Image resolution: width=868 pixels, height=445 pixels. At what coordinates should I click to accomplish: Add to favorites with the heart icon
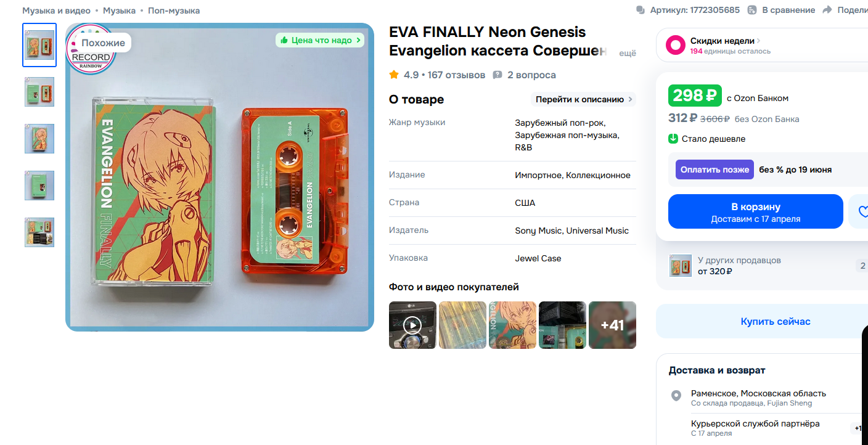point(861,211)
